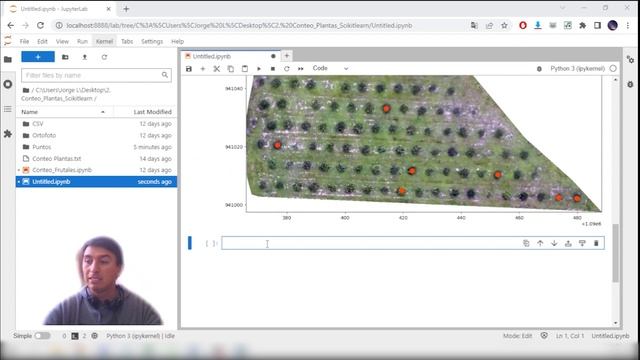
Task: Restart the kernel with circular arrow icon
Action: tap(287, 69)
